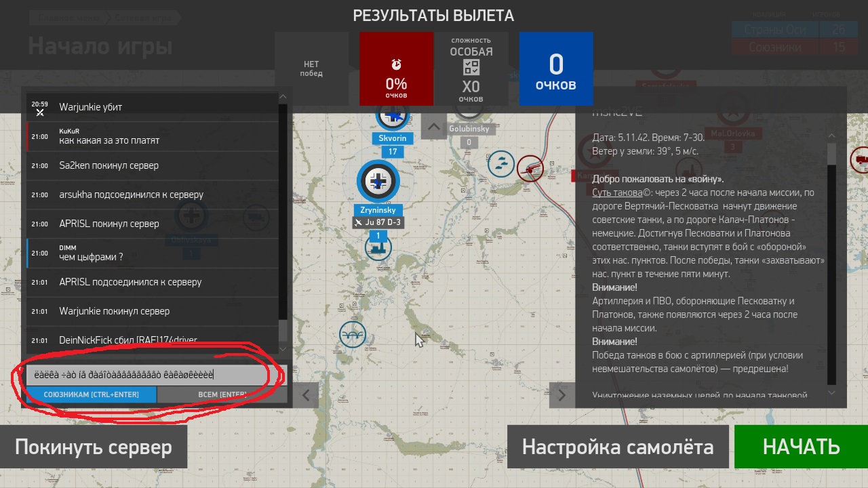Click the alarm clock icon on red tile
This screenshot has width=868, height=488.
pos(396,64)
